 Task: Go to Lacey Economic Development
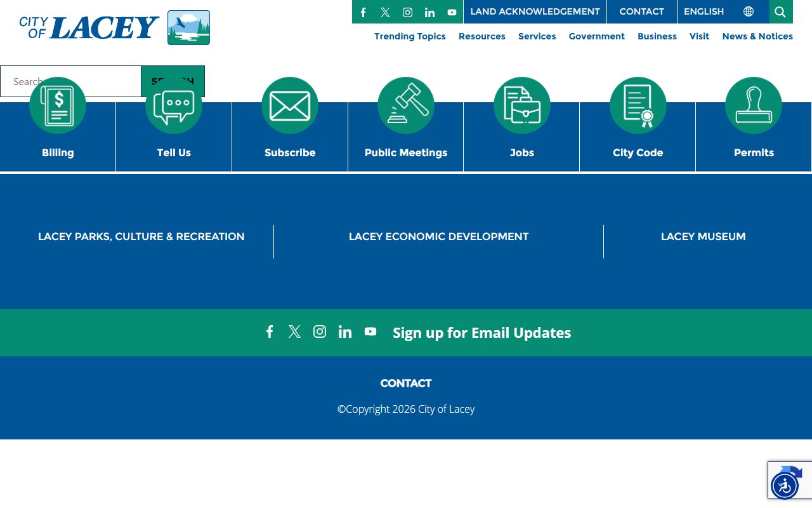(438, 236)
